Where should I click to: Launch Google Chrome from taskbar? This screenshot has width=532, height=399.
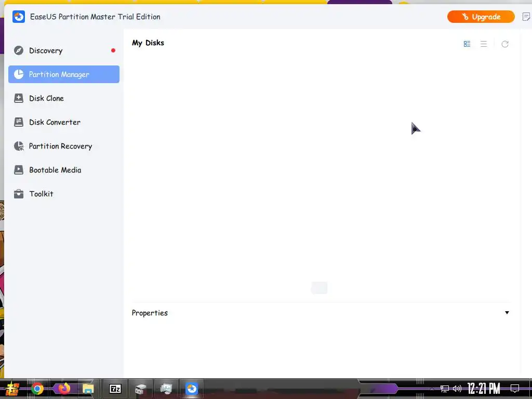(x=37, y=389)
